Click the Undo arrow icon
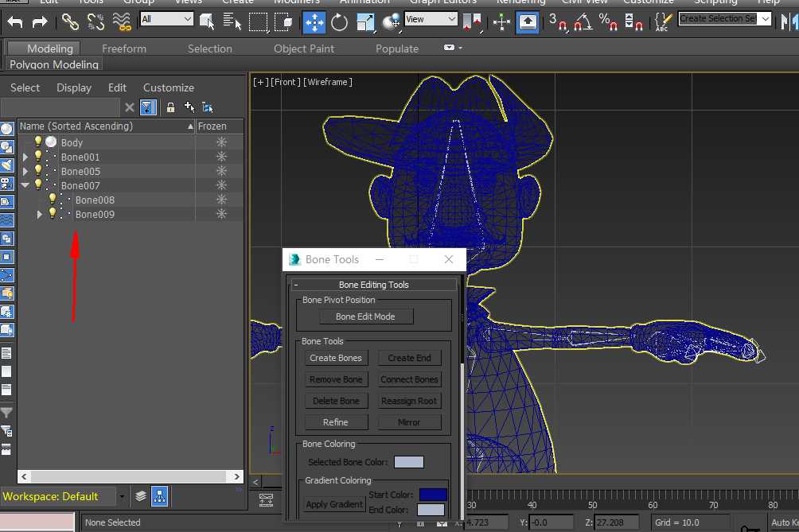 click(x=15, y=22)
